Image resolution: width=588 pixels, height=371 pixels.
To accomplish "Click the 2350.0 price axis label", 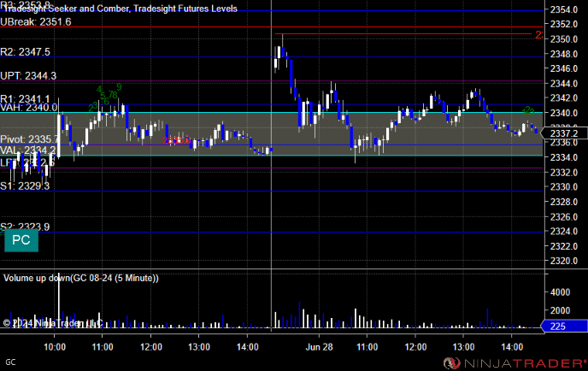I will click(x=564, y=39).
